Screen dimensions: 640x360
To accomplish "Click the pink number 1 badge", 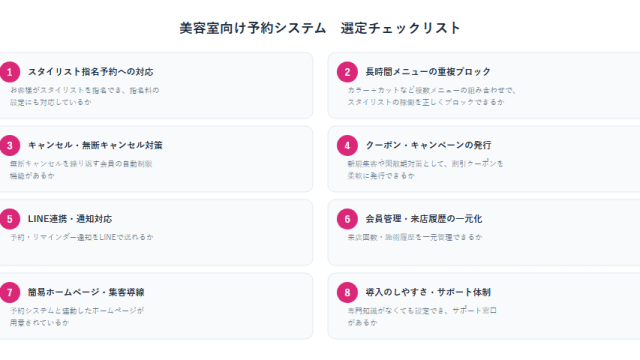I will (x=10, y=72).
